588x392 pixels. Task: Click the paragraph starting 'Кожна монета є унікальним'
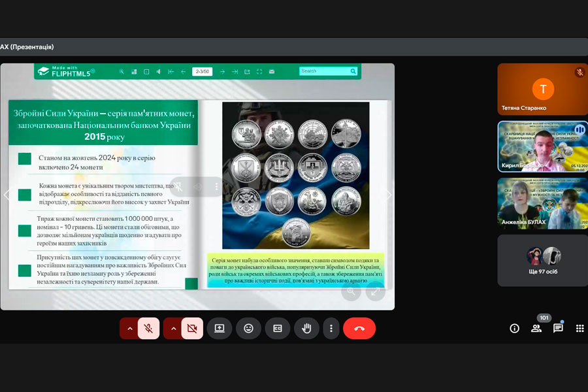[114, 194]
